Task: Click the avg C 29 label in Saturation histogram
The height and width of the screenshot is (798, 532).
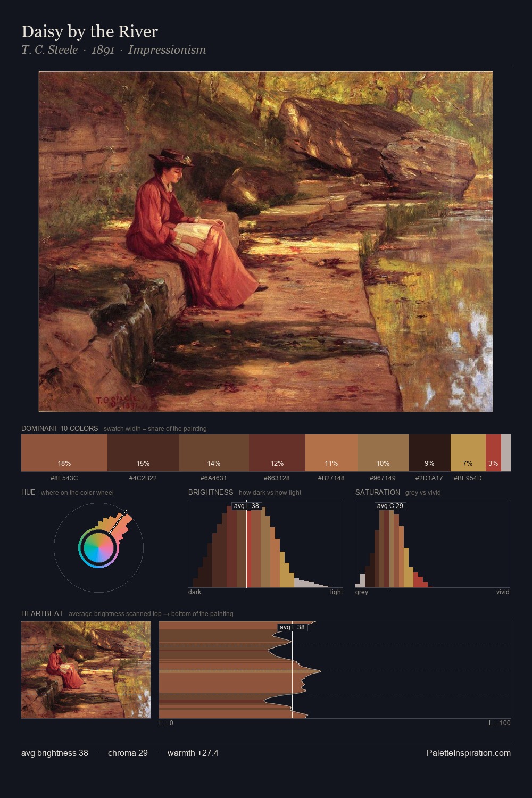Action: [x=390, y=506]
